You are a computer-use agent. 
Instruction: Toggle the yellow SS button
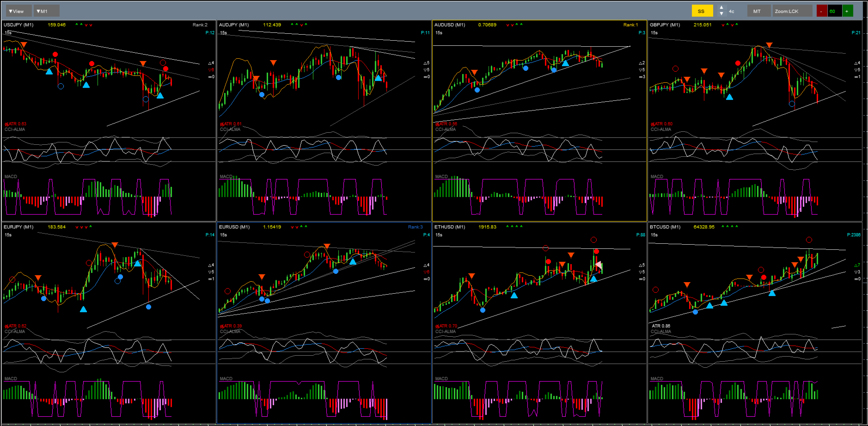point(702,11)
